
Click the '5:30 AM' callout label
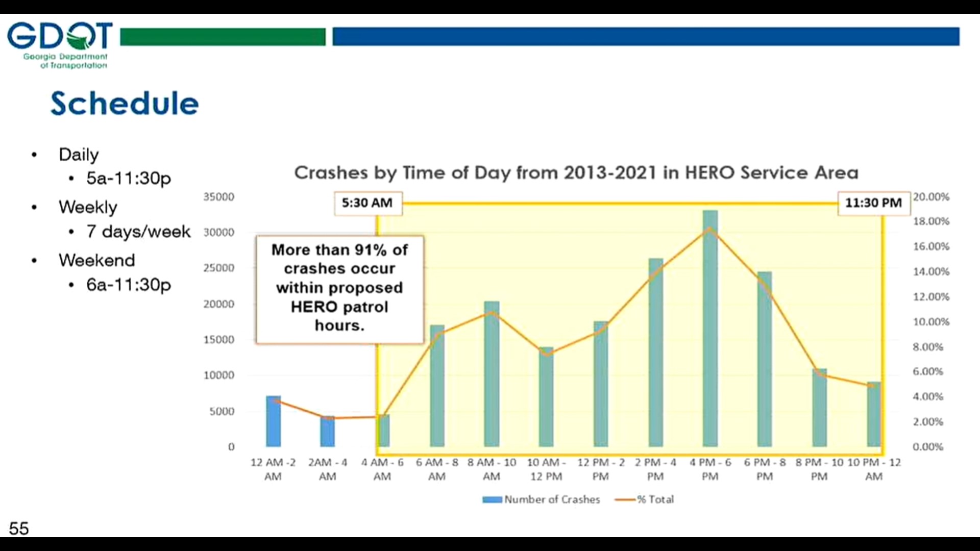pos(369,203)
